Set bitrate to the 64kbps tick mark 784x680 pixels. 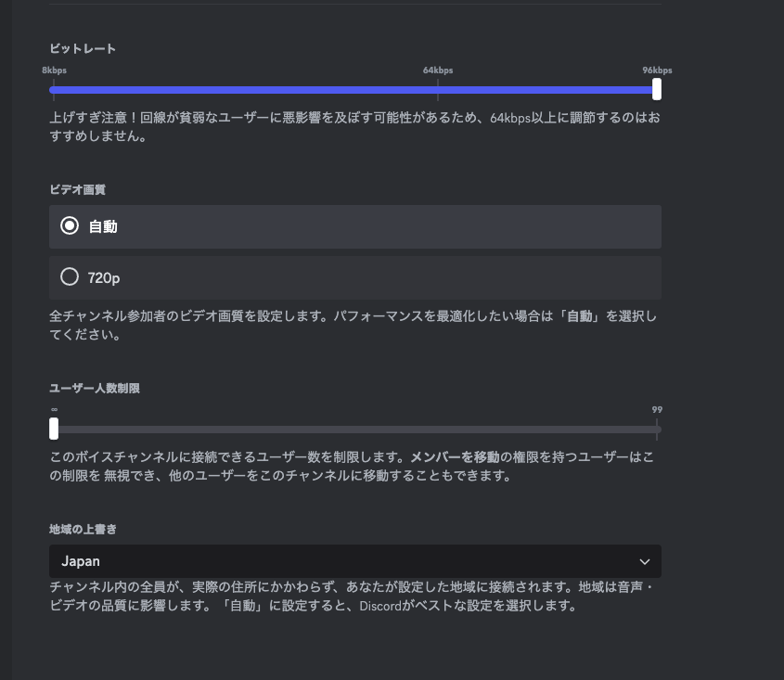click(438, 90)
